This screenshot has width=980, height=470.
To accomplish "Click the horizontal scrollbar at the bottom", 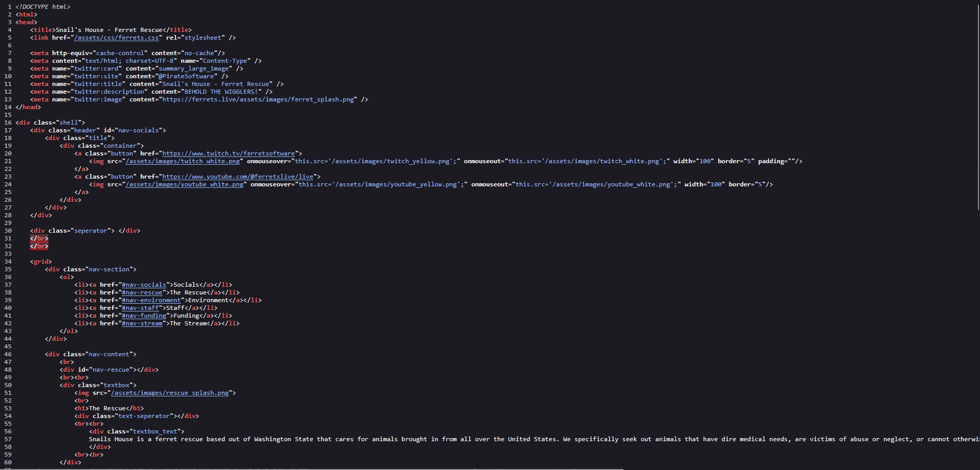I will [x=312, y=468].
